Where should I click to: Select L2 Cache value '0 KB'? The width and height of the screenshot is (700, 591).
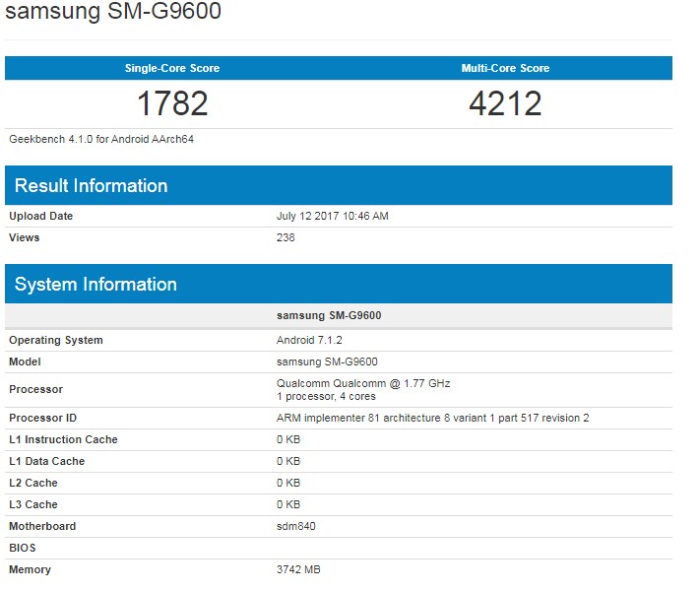(287, 483)
